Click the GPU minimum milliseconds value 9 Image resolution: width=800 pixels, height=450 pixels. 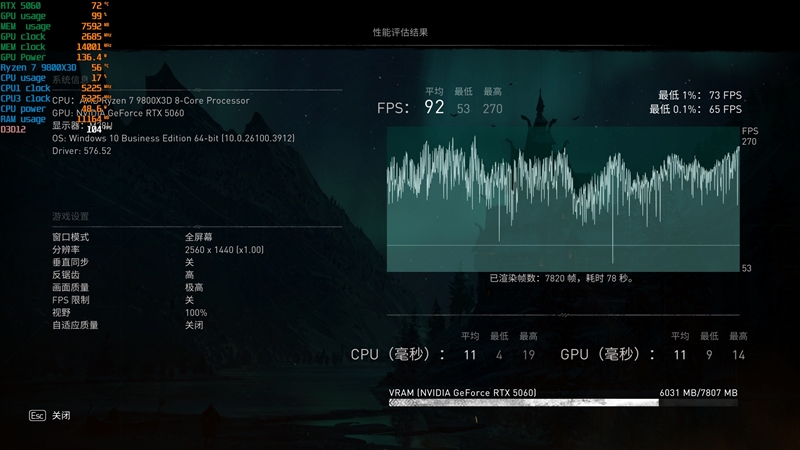click(x=709, y=355)
